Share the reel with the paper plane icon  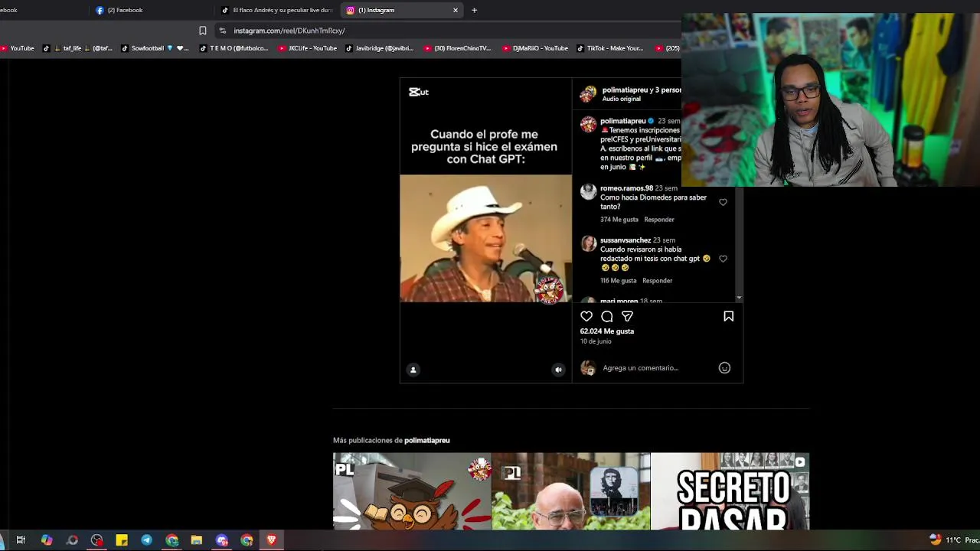click(x=627, y=316)
